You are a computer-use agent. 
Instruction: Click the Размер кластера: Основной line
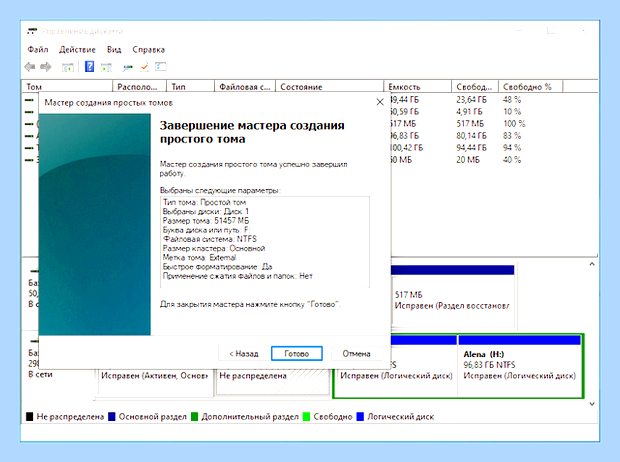tap(214, 248)
